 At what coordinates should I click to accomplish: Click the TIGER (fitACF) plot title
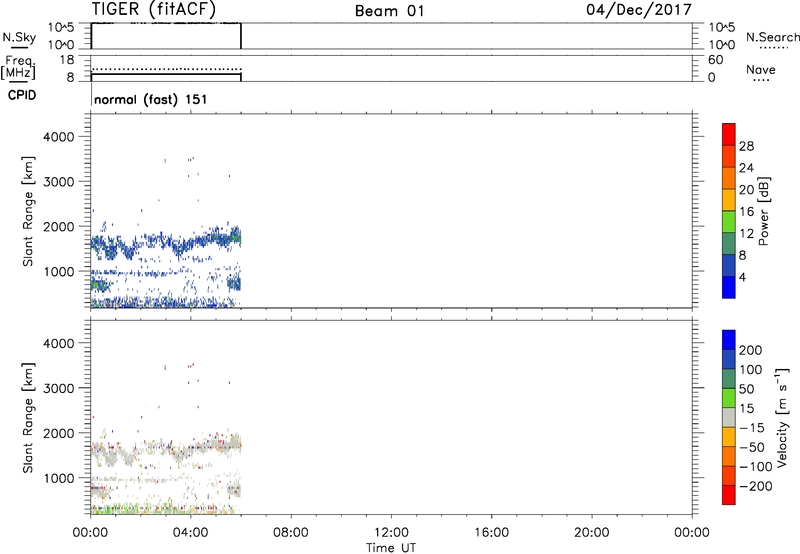[154, 9]
